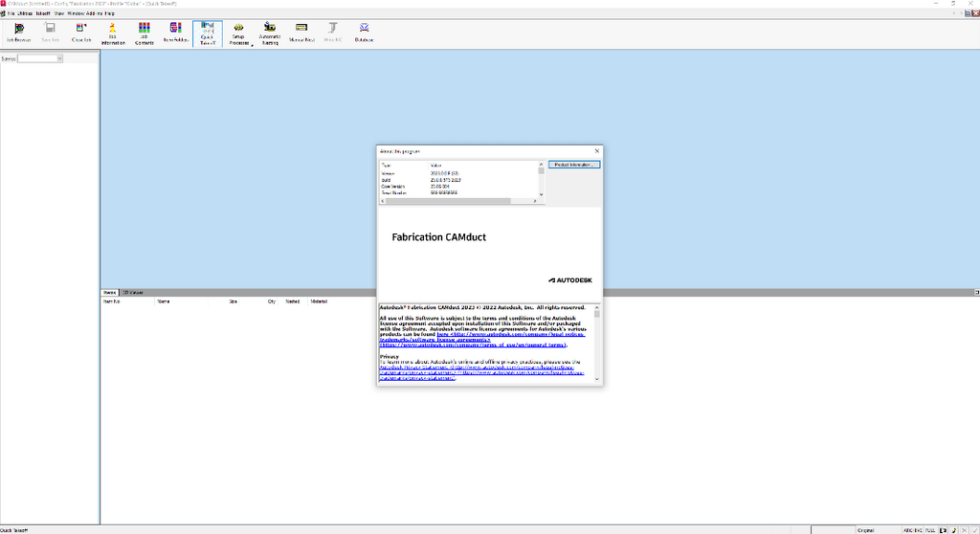Viewport: 980px width, 534px height.
Task: Open Job Contents toolbar icon
Action: click(x=145, y=33)
